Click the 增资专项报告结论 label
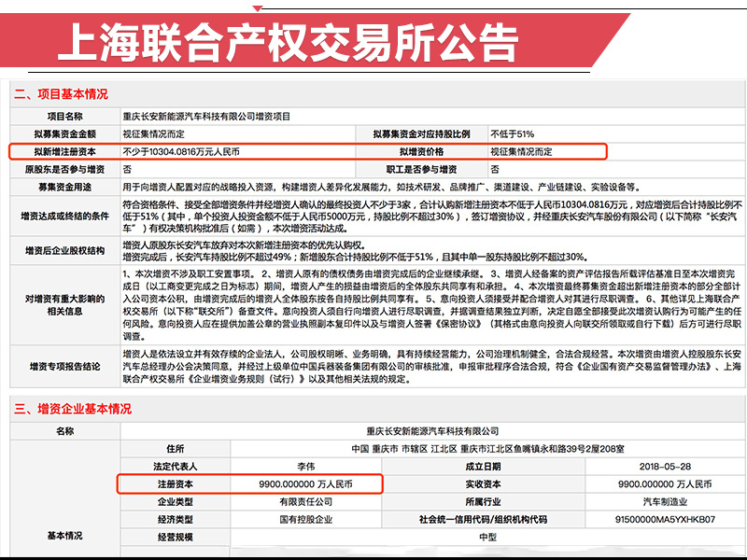747x560 pixels. (64, 366)
